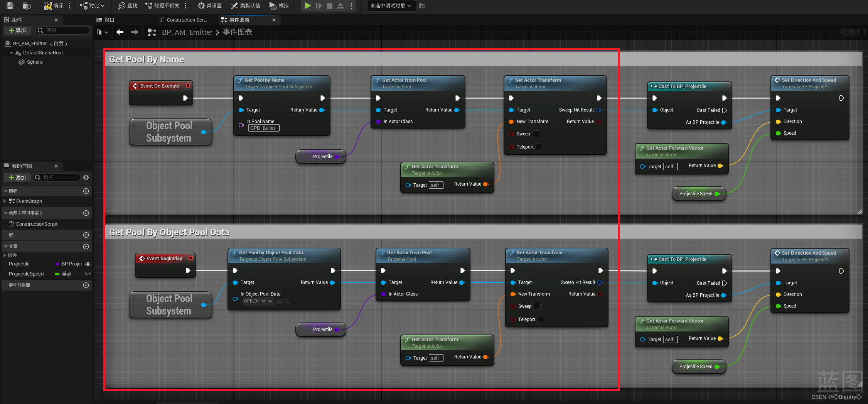Click Projectile variable purple type swatch
The height and width of the screenshot is (404, 868).
[57, 264]
